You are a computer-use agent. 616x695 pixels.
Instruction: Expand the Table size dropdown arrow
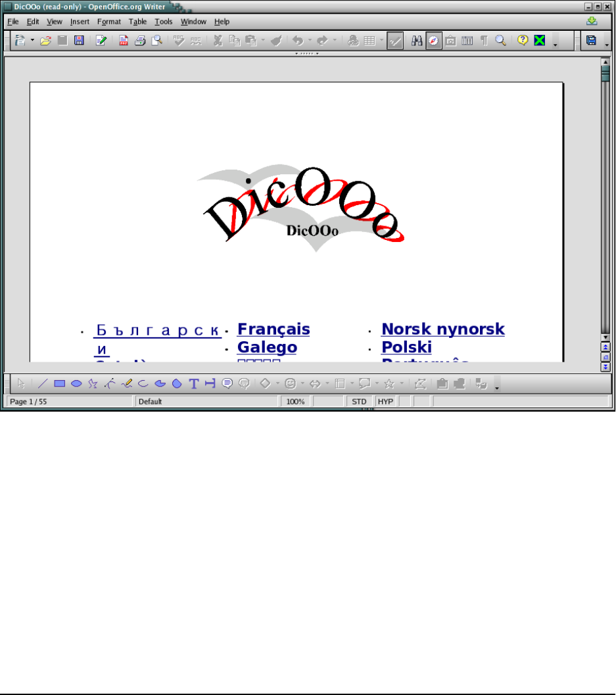click(x=381, y=41)
